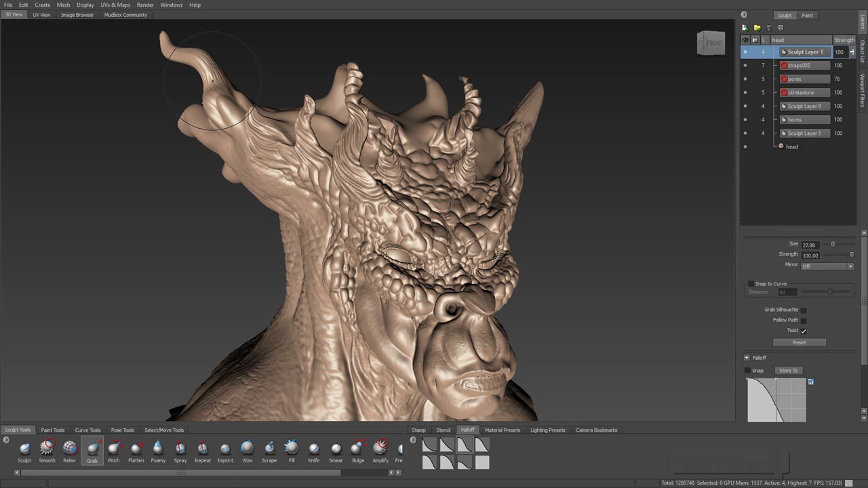Uncheck the Twist checkbox
868x488 pixels.
804,331
